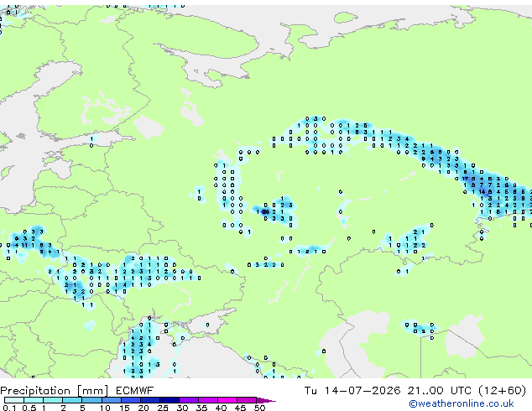The width and height of the screenshot is (532, 411).
Task: Click the "Precipitation" title word
Action: [35, 391]
